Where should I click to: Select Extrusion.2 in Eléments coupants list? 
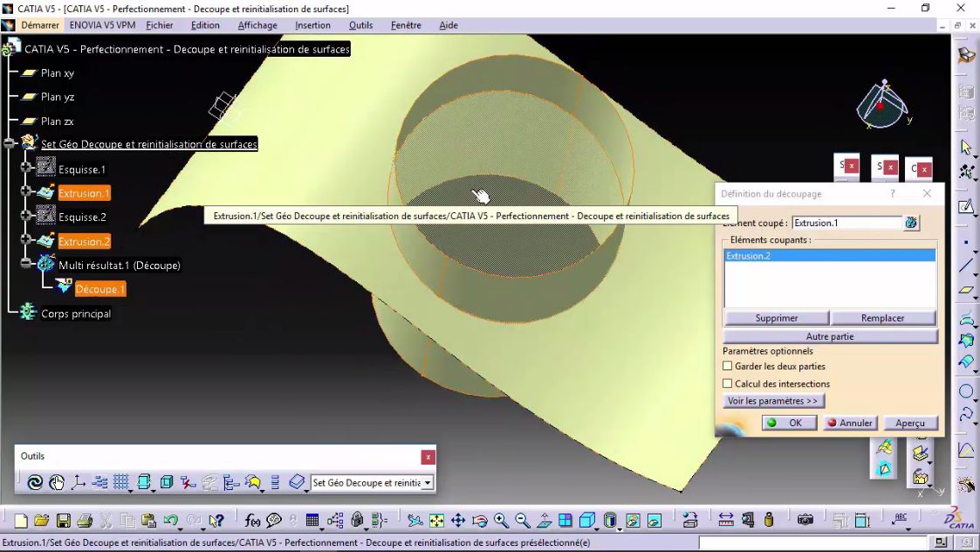829,256
